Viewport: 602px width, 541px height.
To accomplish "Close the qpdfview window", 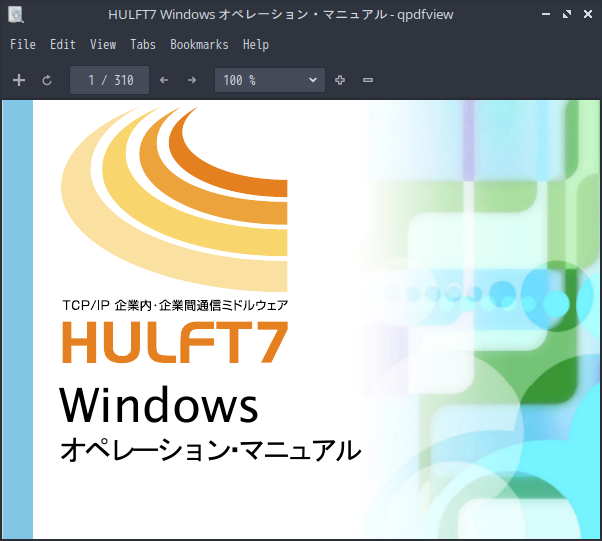I will tap(588, 14).
